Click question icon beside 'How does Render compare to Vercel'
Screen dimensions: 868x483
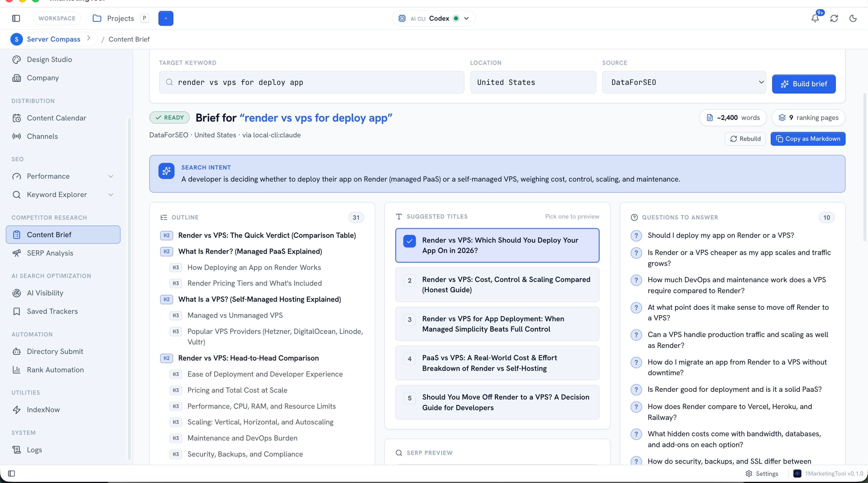click(x=636, y=407)
